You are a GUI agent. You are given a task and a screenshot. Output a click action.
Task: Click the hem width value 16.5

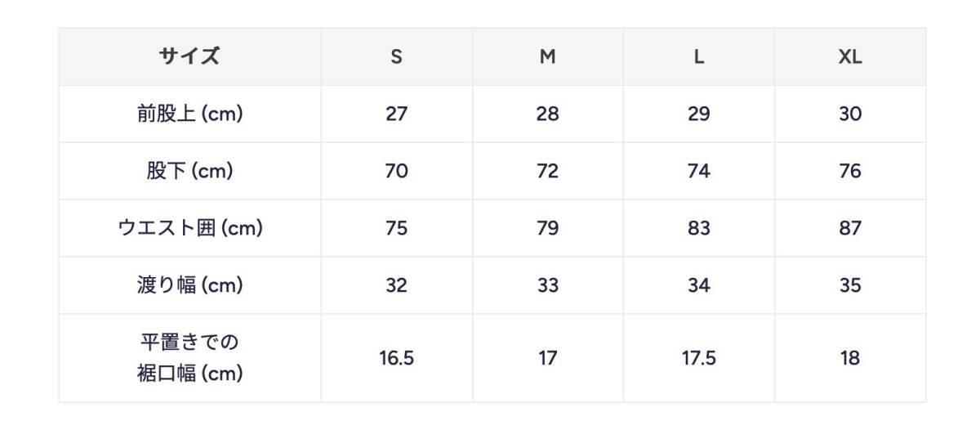click(397, 358)
